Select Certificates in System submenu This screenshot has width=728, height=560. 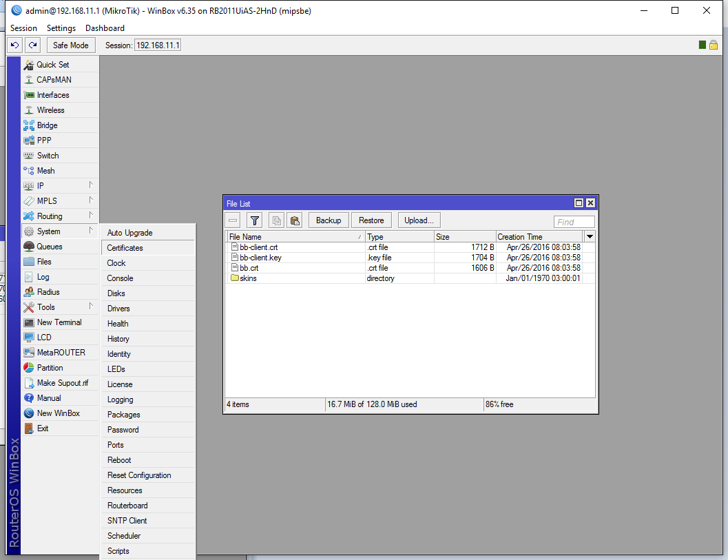coord(148,248)
